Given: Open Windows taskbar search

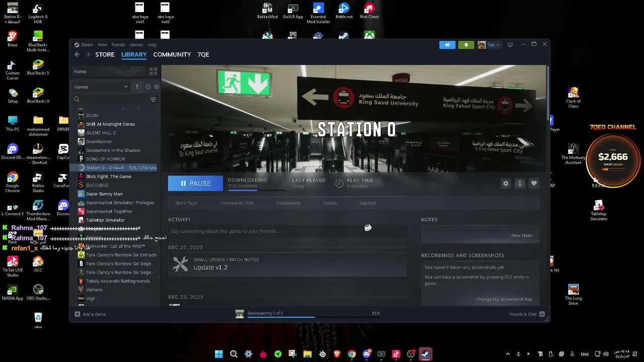Looking at the screenshot, I should pos(233,354).
